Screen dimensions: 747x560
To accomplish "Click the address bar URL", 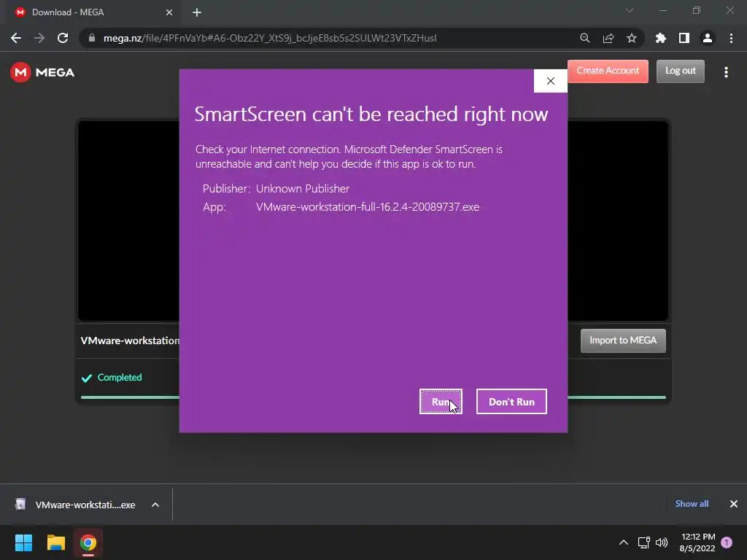I will point(270,38).
